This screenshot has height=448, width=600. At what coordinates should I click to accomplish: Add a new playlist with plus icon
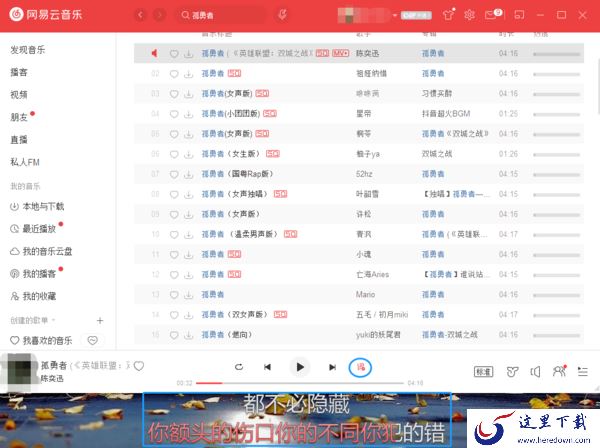coord(100,321)
